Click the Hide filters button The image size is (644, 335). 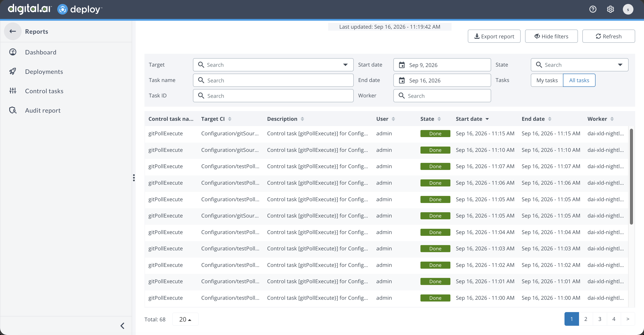(551, 36)
